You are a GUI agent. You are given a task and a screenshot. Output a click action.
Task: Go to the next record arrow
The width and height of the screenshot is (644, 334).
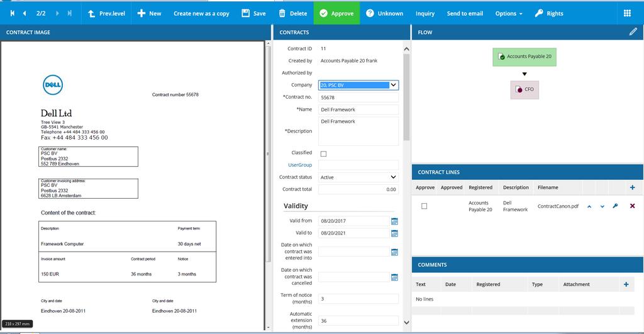(57, 13)
